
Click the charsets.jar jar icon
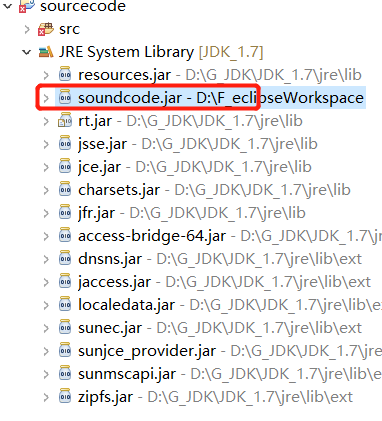tap(65, 189)
